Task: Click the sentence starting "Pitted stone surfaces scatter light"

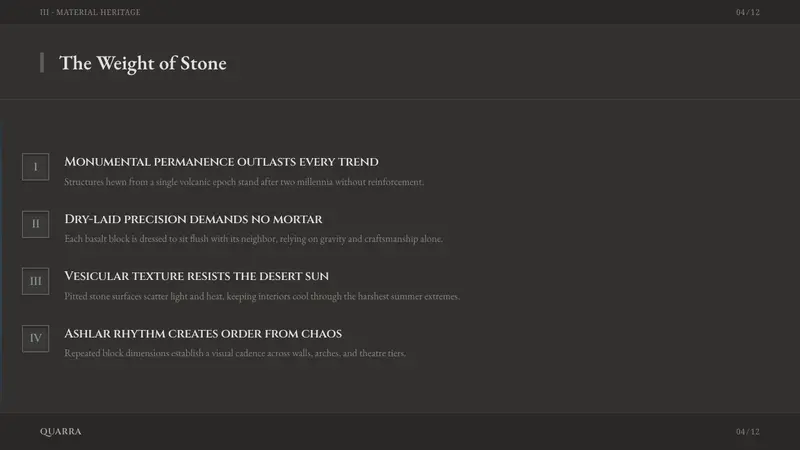Action: pos(262,296)
